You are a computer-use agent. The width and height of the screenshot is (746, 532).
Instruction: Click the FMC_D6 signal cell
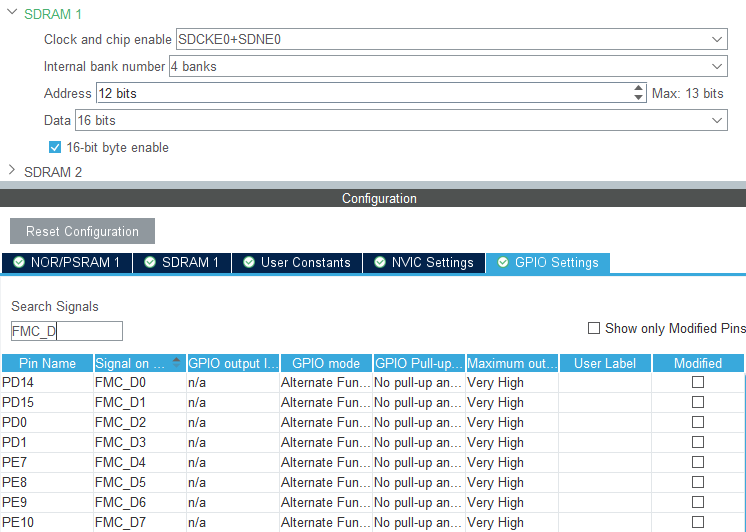click(x=139, y=502)
